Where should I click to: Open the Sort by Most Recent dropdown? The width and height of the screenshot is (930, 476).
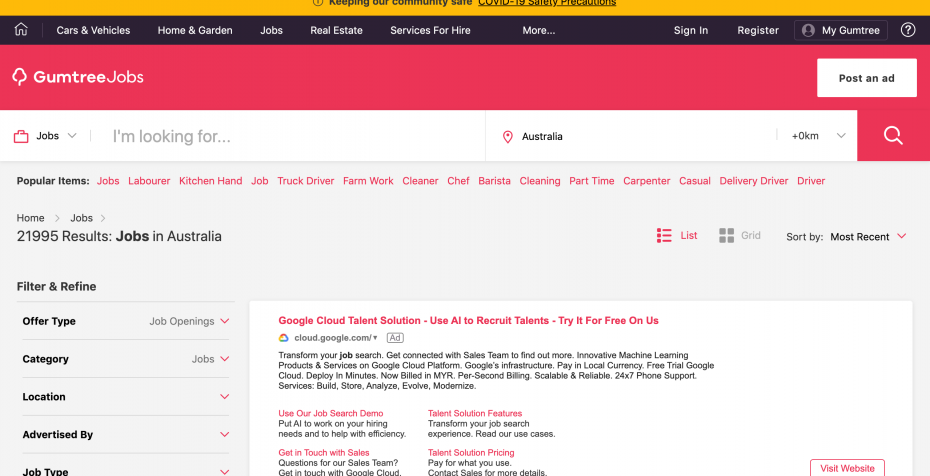coord(868,237)
